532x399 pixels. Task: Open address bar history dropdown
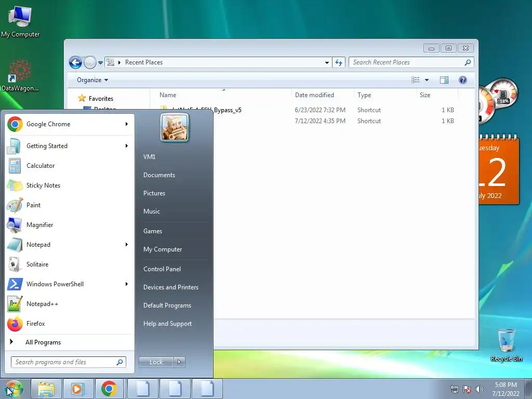327,62
